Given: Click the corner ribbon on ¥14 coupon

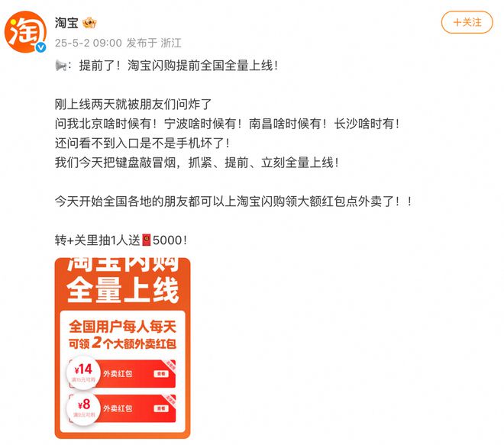Looking at the screenshot, I should click(170, 366).
